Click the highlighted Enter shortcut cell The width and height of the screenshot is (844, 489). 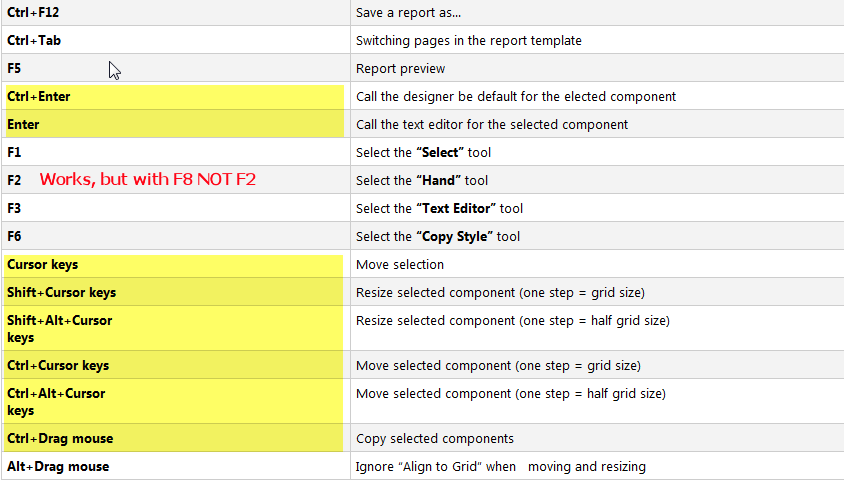pyautogui.click(x=175, y=124)
